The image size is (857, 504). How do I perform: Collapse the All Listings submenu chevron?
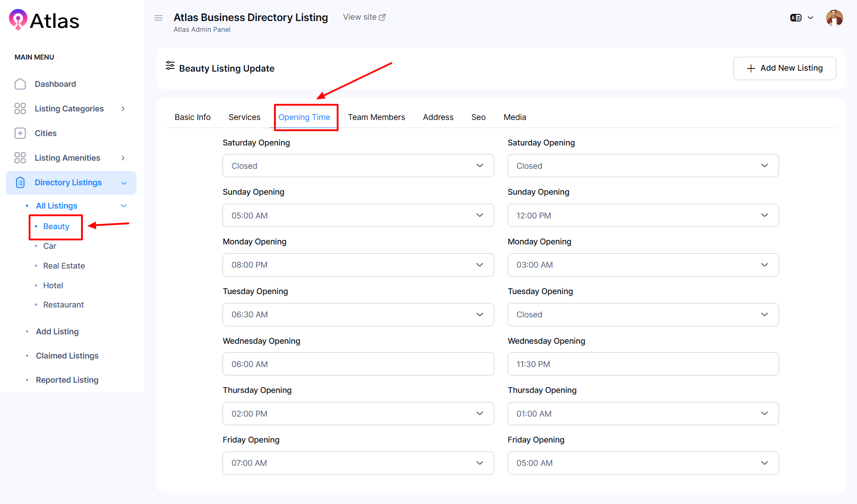[x=124, y=206]
